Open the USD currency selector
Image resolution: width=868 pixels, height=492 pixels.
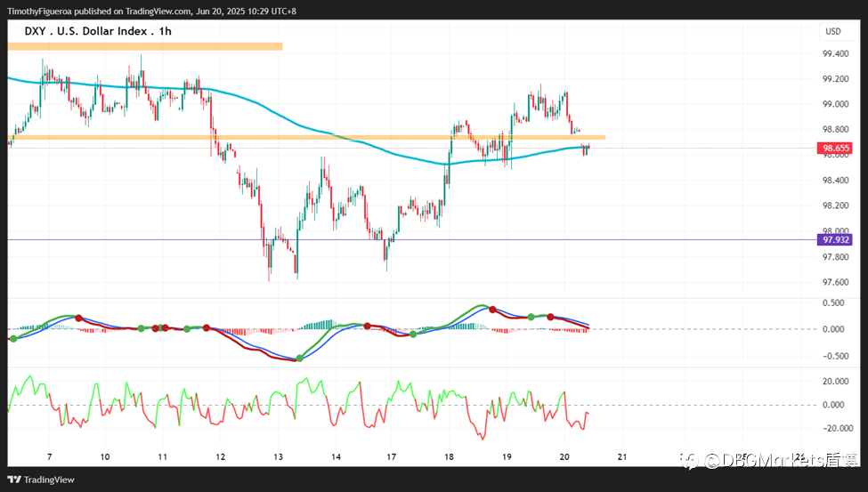coord(833,31)
